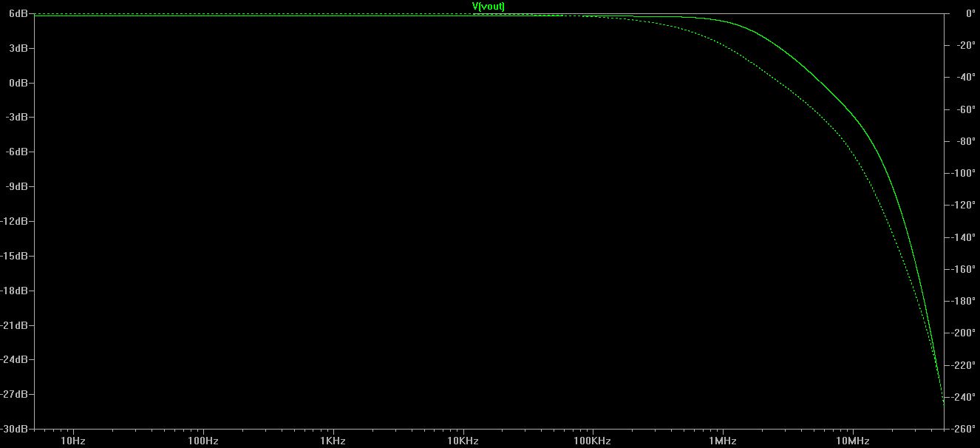Image resolution: width=980 pixels, height=448 pixels.
Task: Click the 6dB magnitude axis label
Action: 18,13
